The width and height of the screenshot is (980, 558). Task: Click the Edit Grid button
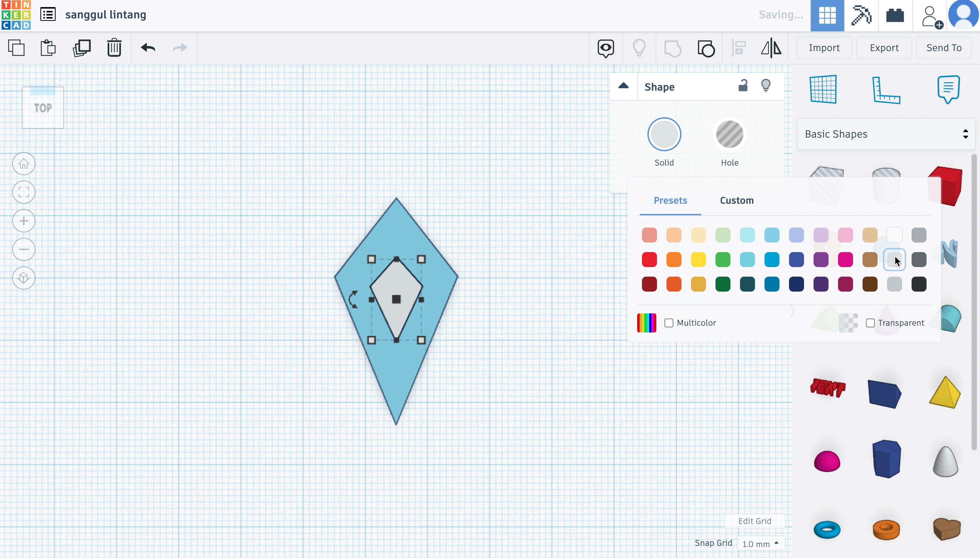click(x=754, y=521)
